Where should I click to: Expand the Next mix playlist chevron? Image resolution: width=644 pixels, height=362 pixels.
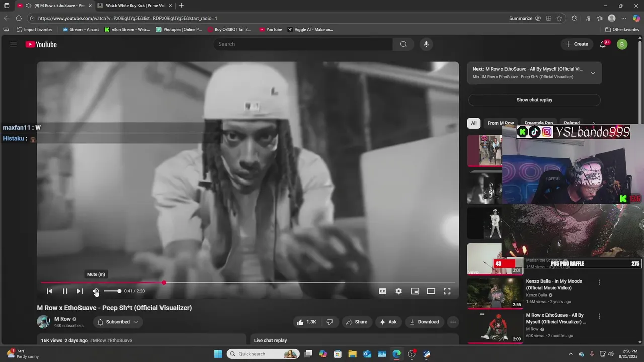click(x=593, y=73)
